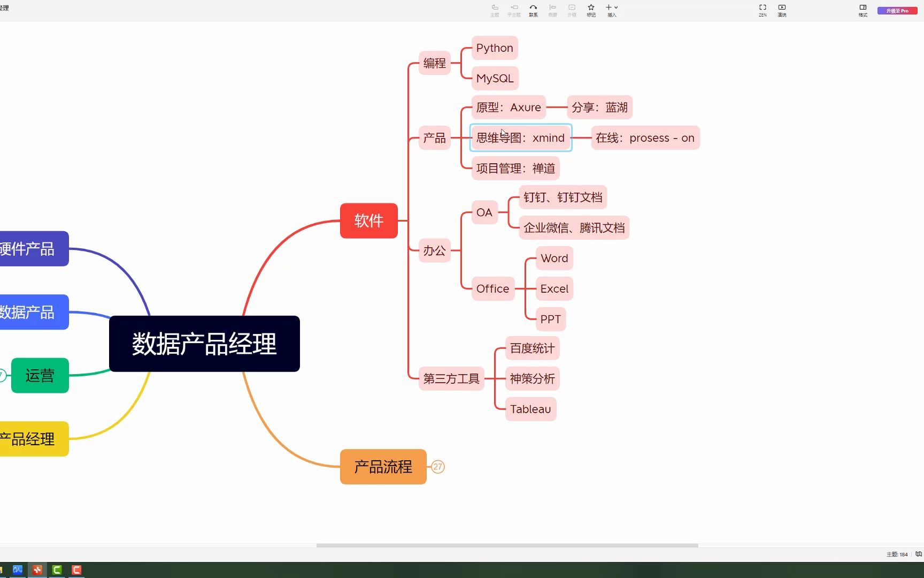Select the central topic 数据产品经理
The height and width of the screenshot is (578, 924).
(x=204, y=344)
